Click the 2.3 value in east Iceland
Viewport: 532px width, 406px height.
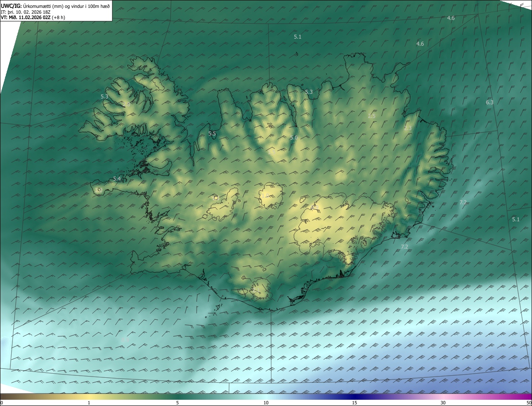click(408, 128)
